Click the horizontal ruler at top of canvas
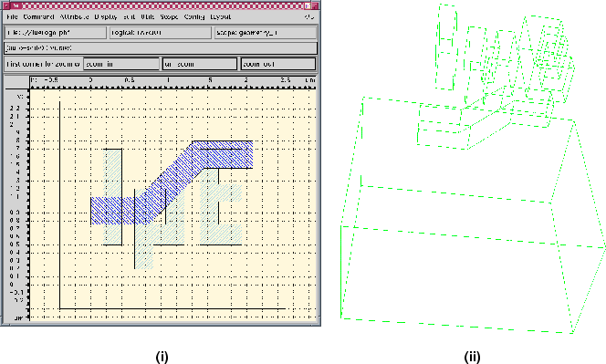606x364 pixels. 172,81
